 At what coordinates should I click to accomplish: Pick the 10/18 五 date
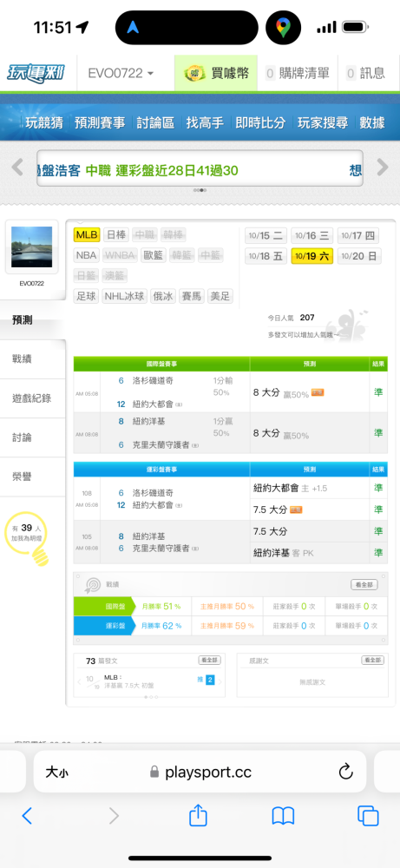266,256
